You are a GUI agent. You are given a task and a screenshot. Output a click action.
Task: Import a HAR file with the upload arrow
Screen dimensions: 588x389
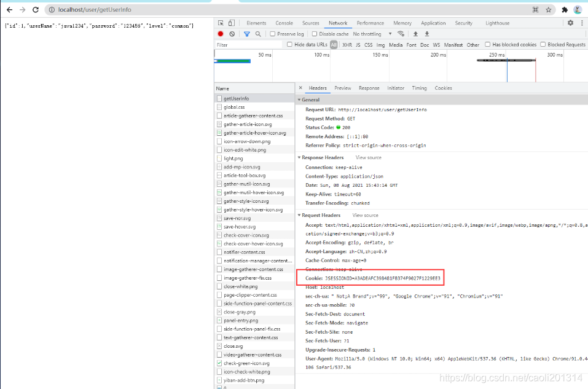(x=415, y=34)
